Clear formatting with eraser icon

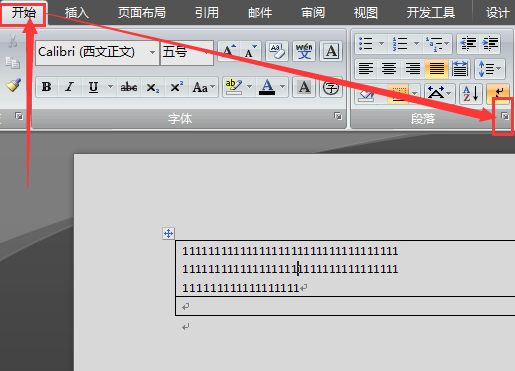277,51
